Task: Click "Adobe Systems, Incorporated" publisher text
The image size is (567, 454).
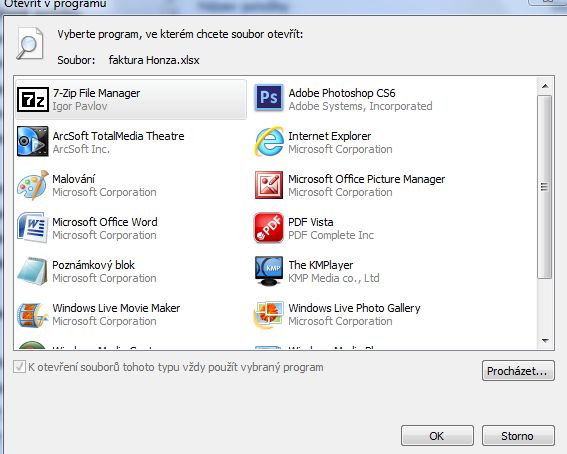Action: pos(360,106)
